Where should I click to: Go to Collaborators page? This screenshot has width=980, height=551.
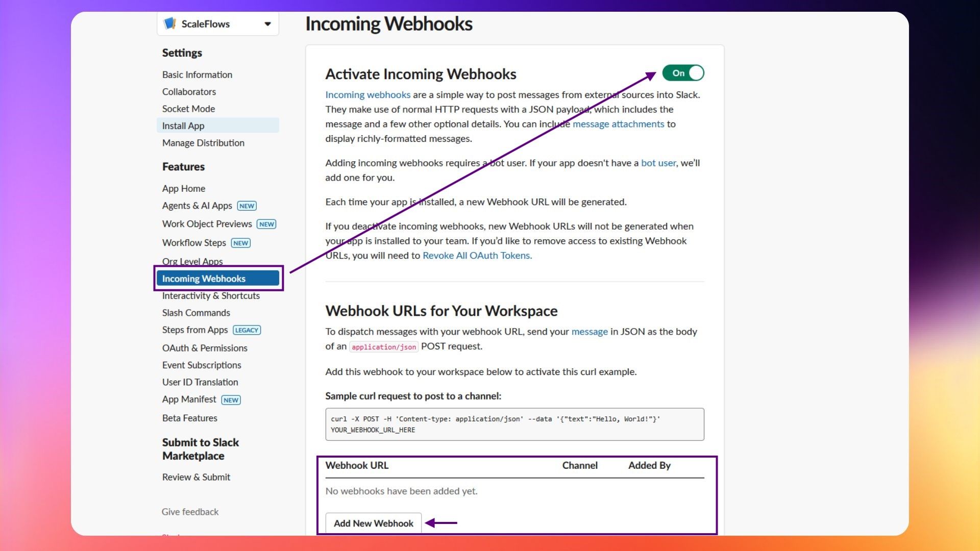(189, 92)
